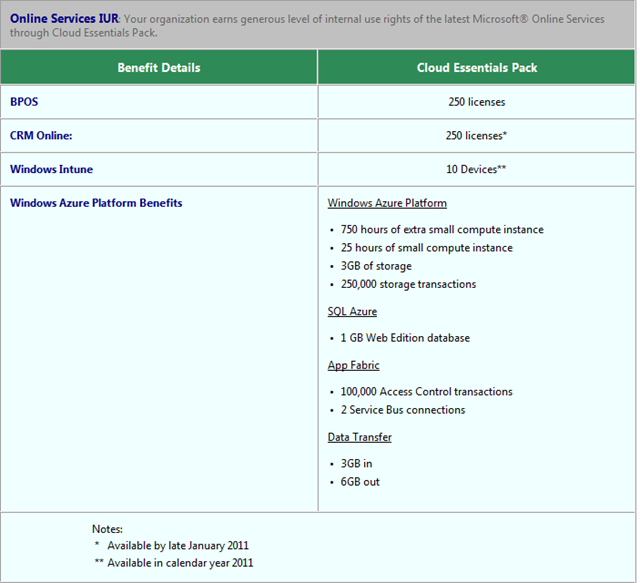Click '2 Service Bus connections' bullet
This screenshot has width=640, height=583.
point(403,410)
